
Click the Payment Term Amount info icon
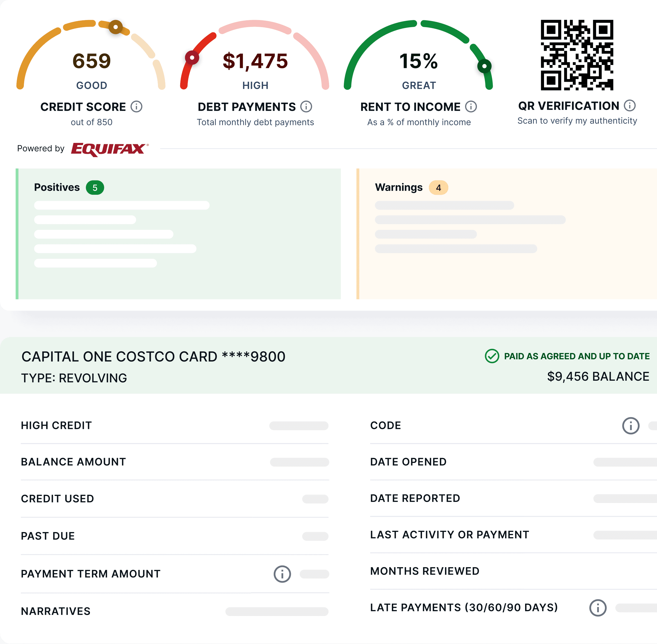(x=282, y=574)
